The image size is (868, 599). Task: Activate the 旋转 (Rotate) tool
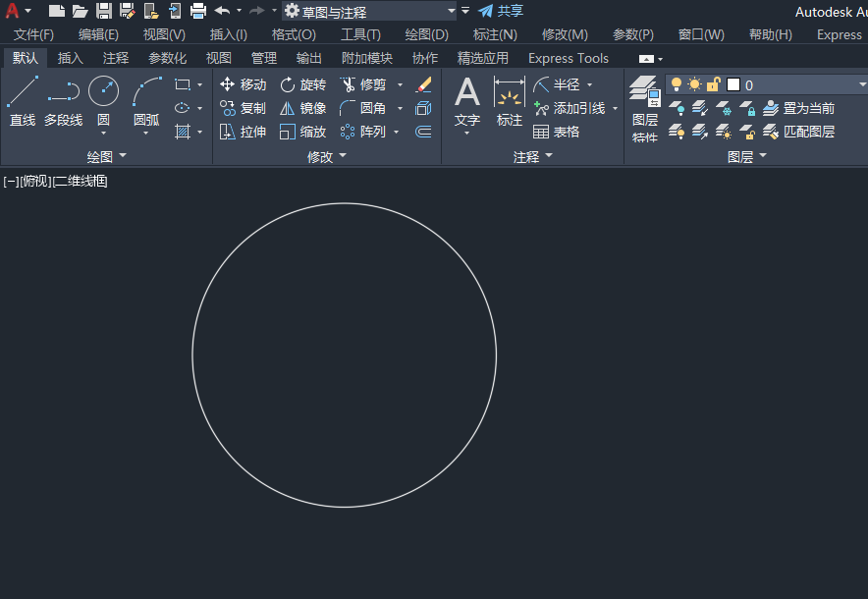coord(288,84)
